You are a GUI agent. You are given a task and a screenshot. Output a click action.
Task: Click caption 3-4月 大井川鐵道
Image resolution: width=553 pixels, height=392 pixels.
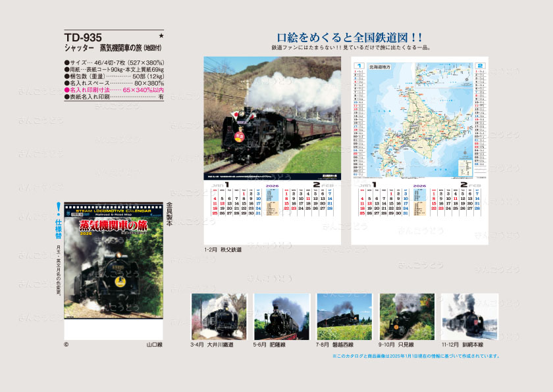tap(211, 345)
